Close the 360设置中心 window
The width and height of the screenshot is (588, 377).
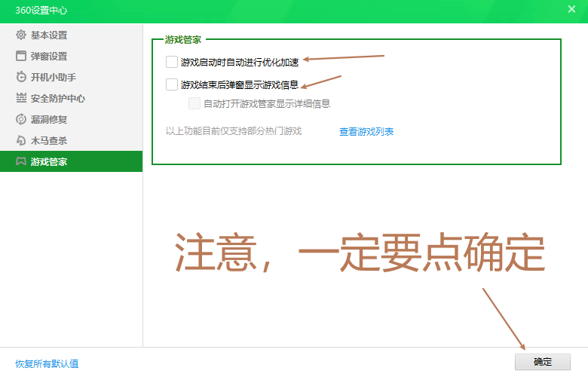pos(571,9)
